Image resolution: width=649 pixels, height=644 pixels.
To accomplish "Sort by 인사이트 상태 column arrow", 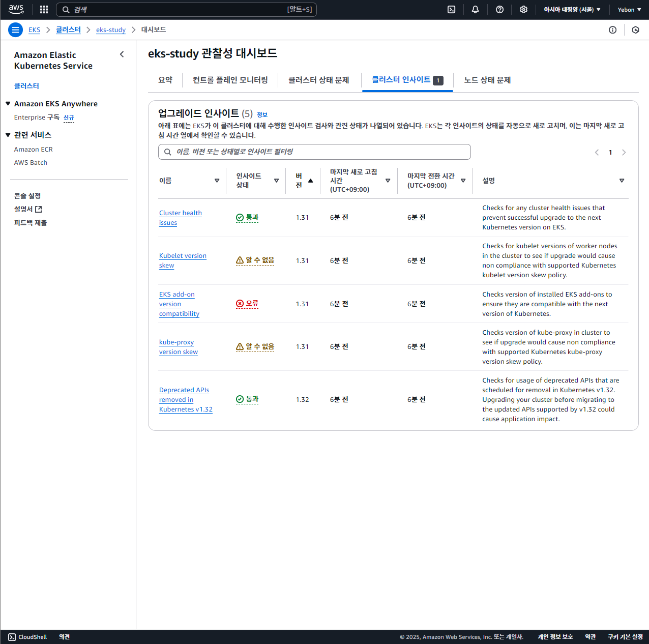I will [x=276, y=181].
